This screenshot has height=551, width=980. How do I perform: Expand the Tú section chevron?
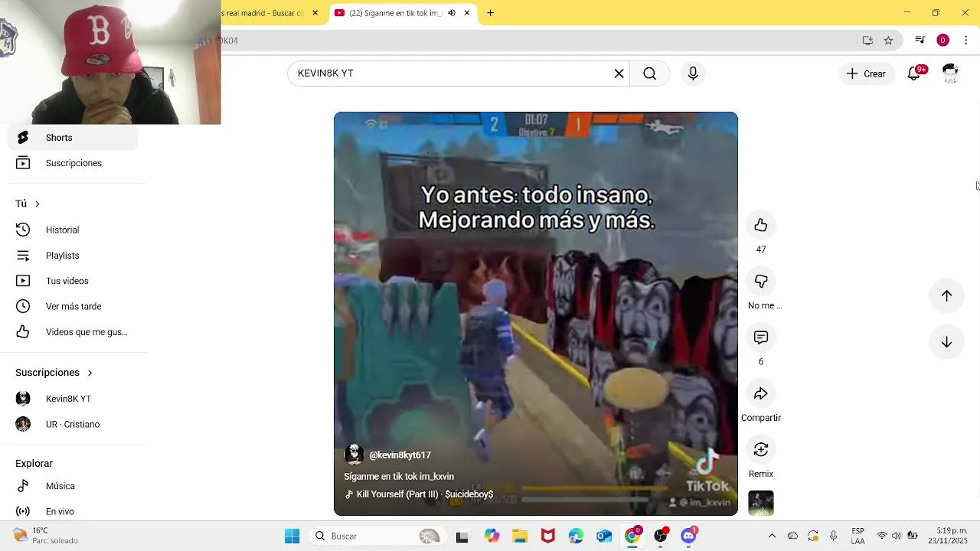(37, 204)
